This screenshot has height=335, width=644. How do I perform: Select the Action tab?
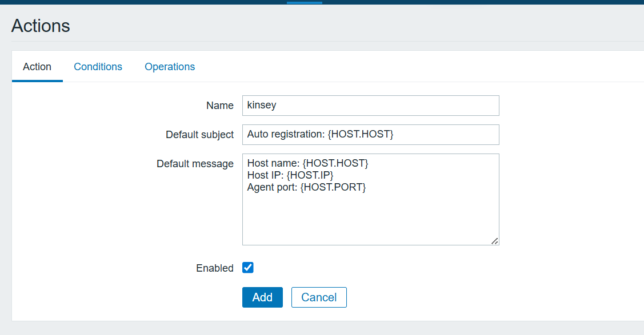[37, 67]
